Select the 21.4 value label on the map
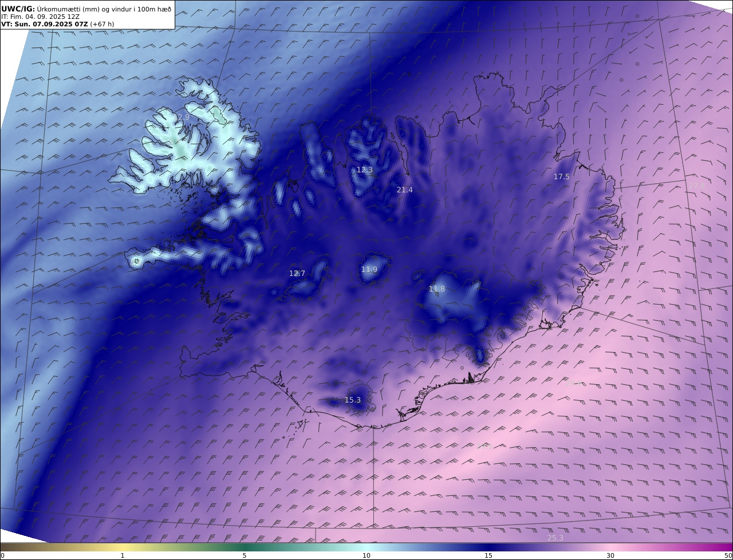The height and width of the screenshot is (560, 733). pyautogui.click(x=404, y=190)
